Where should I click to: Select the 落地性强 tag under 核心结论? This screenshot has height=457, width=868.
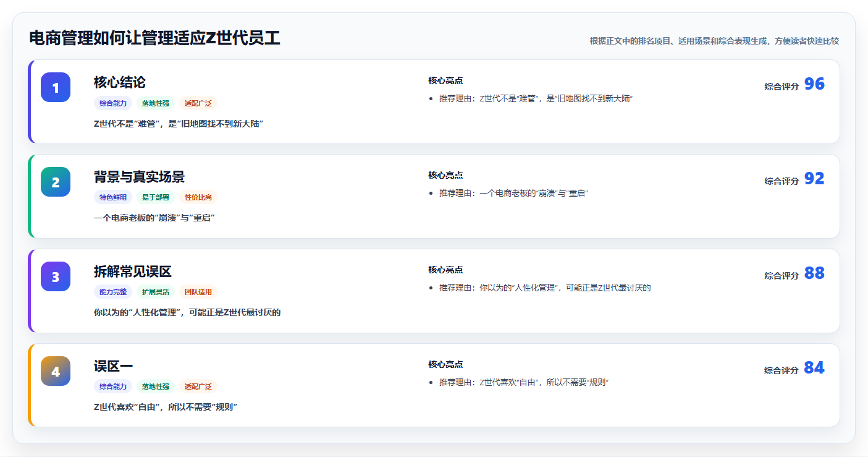click(x=156, y=103)
